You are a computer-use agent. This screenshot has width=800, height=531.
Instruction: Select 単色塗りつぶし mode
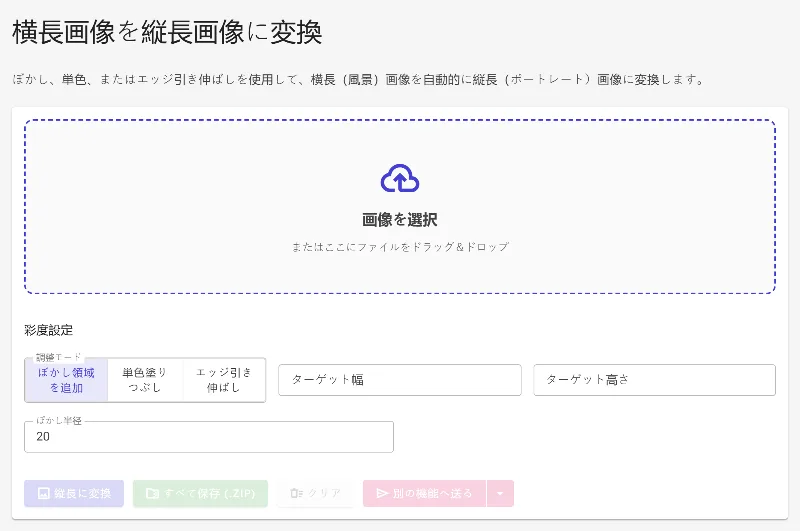point(145,380)
